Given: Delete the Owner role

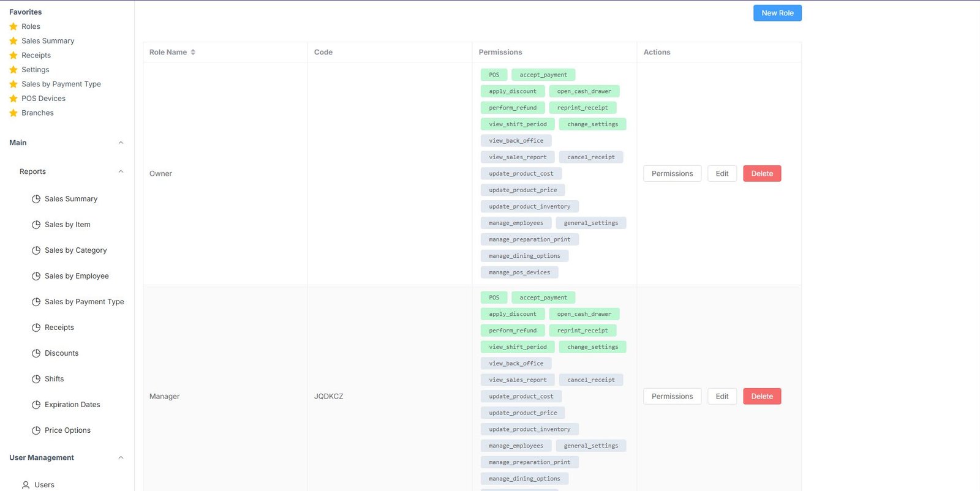Looking at the screenshot, I should (762, 174).
